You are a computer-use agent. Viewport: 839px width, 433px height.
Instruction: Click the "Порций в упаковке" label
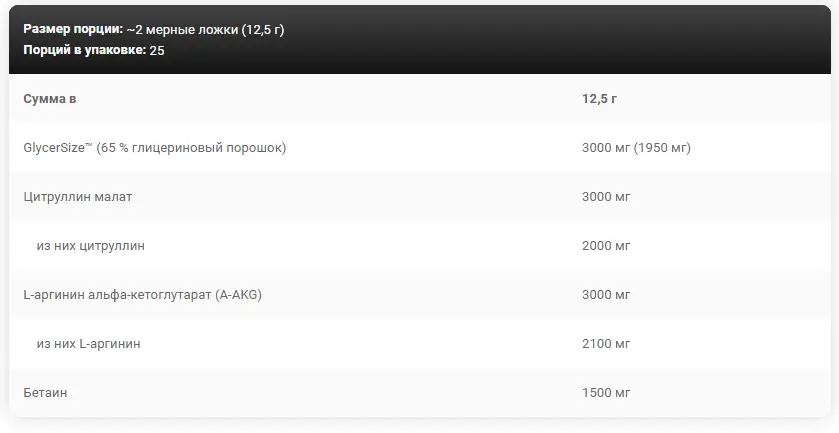[x=83, y=50]
